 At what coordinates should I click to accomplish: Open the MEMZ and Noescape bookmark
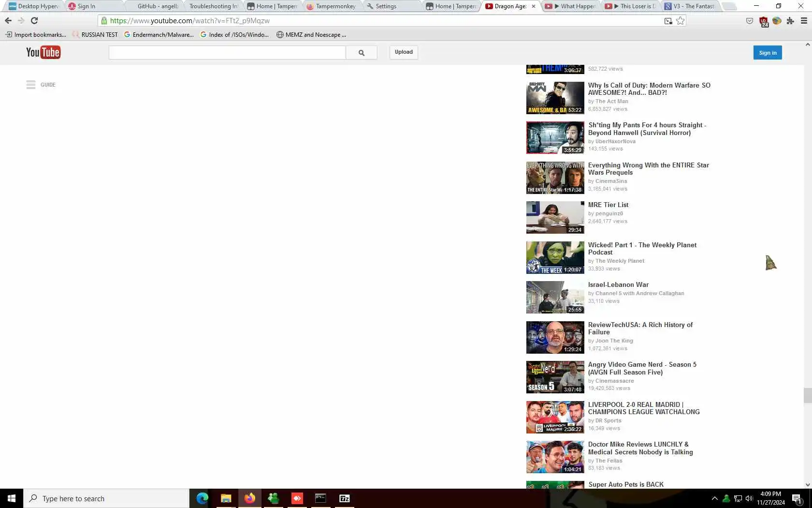(x=311, y=35)
